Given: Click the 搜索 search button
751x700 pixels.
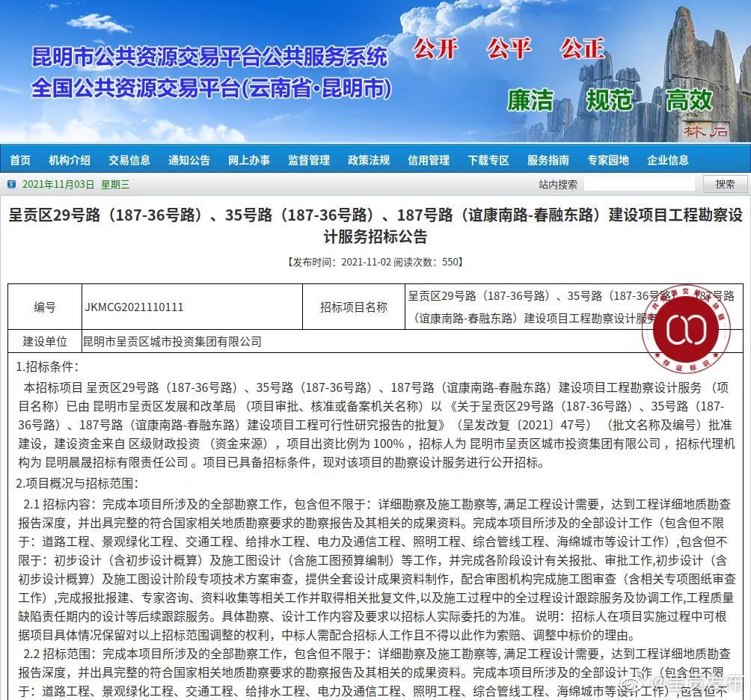Looking at the screenshot, I should tap(725, 184).
